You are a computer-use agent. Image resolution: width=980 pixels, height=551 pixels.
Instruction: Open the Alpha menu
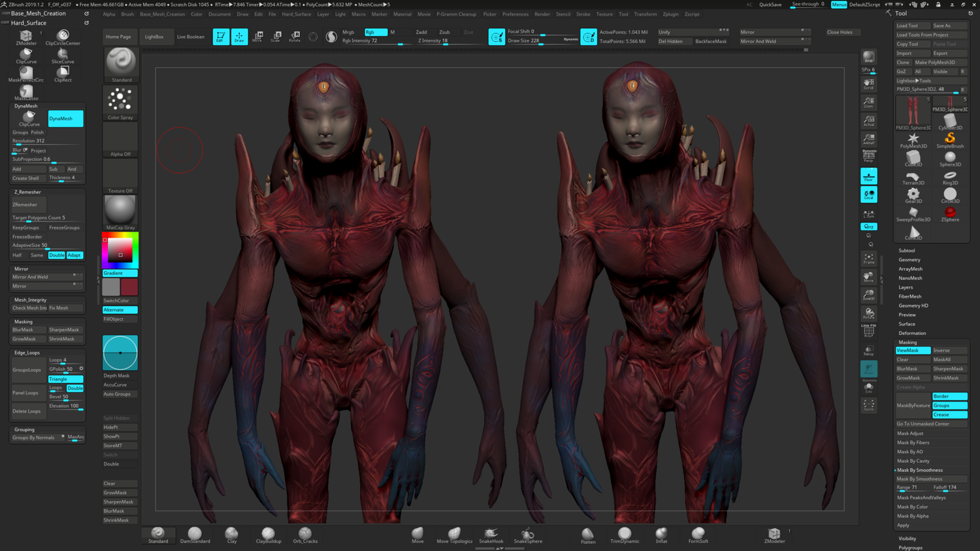(x=109, y=14)
